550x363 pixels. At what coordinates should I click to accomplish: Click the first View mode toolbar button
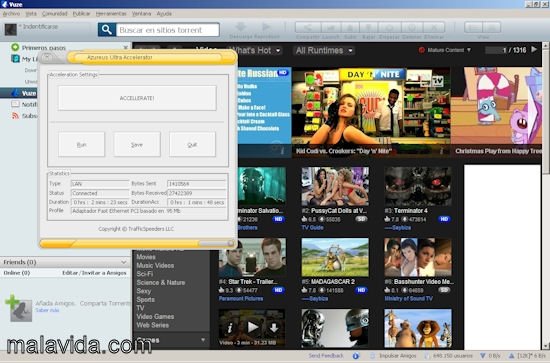(474, 27)
